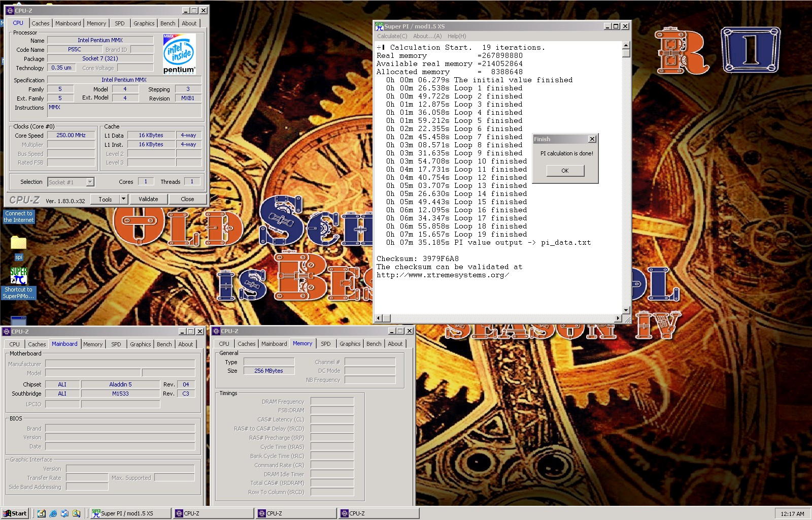Switch to About tab in the CPU-Z processor window

click(189, 23)
